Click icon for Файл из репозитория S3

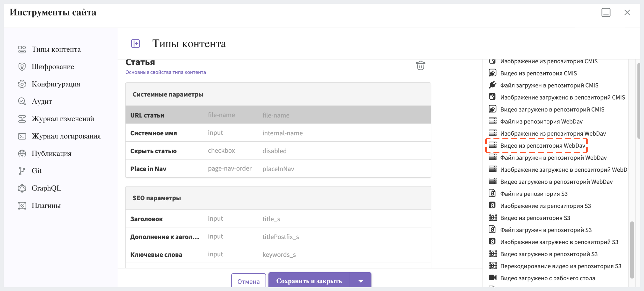pyautogui.click(x=492, y=193)
